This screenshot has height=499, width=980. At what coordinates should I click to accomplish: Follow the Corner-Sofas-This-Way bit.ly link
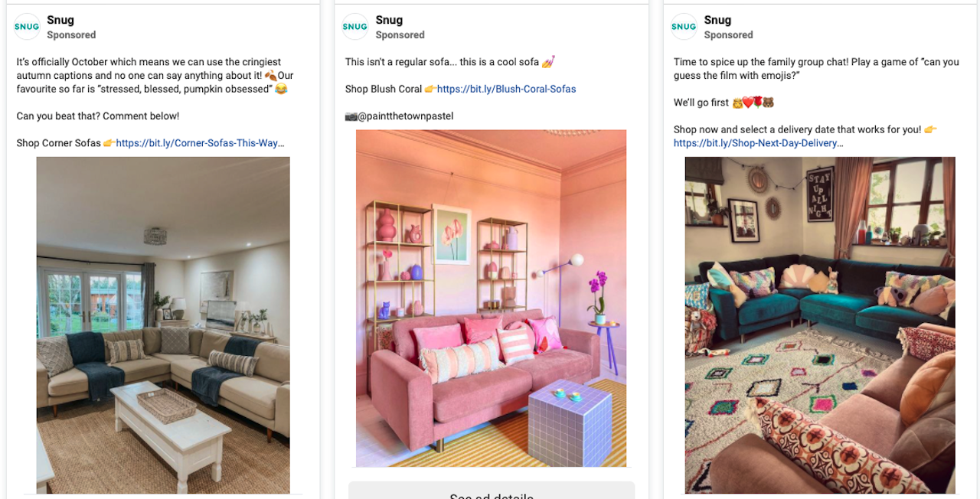click(201, 143)
